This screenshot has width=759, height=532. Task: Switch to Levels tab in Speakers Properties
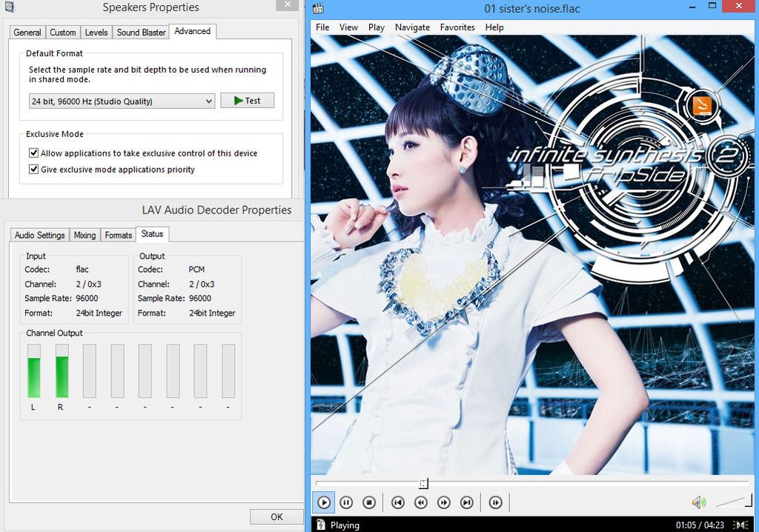96,33
